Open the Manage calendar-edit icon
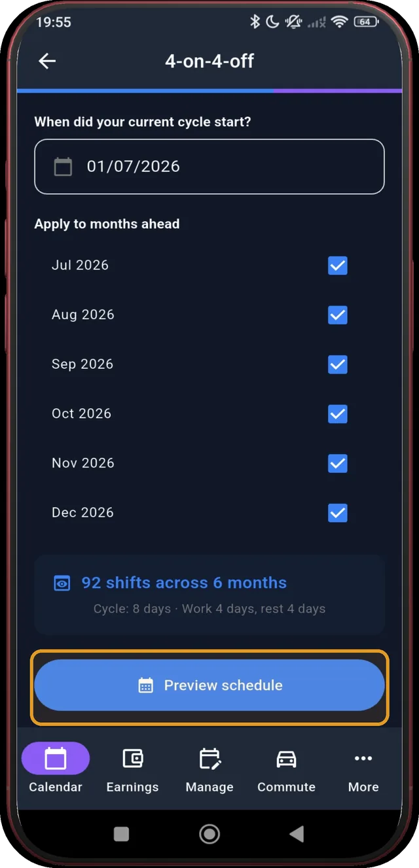This screenshot has height=868, width=419. tap(209, 759)
